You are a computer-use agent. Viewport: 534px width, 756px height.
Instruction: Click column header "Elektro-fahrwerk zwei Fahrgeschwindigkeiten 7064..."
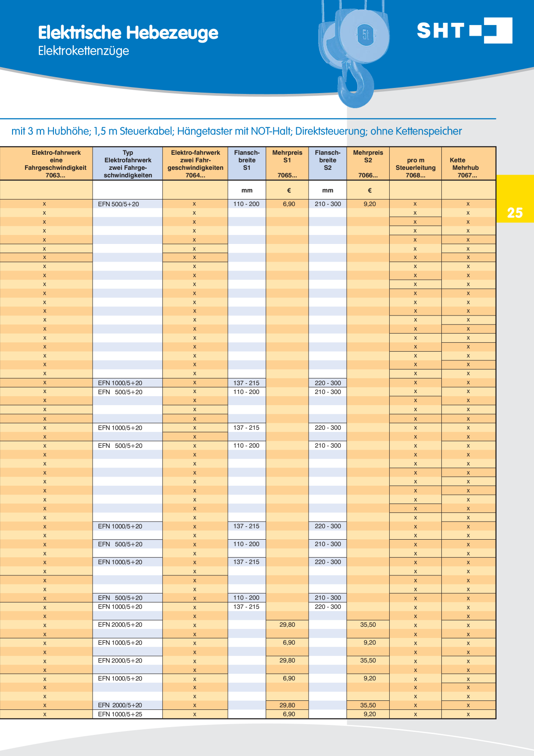coord(196,164)
